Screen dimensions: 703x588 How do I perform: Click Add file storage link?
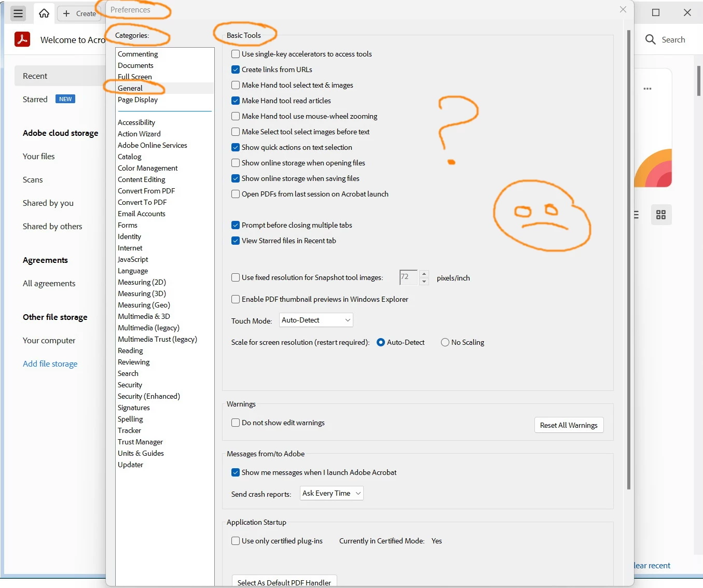click(50, 363)
